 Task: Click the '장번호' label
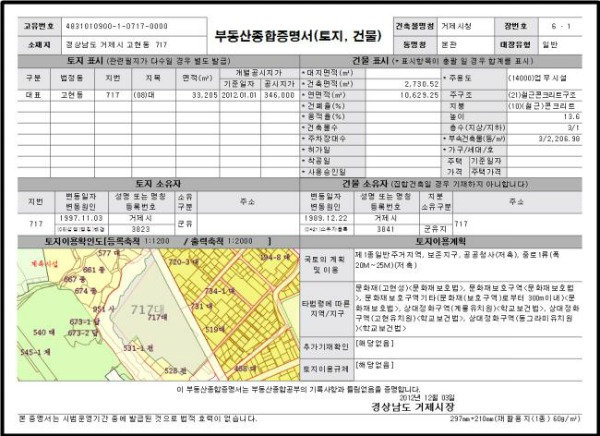point(515,26)
